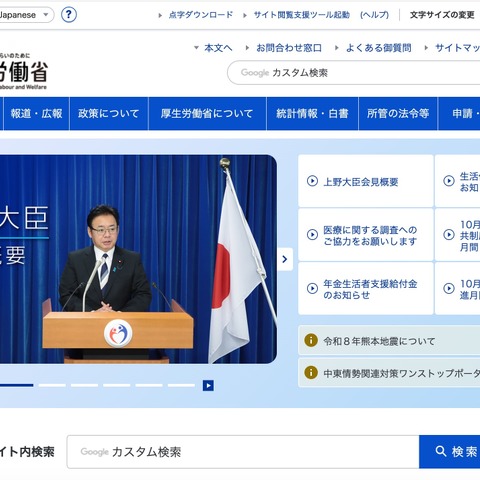Click the minister press conference slide image
The width and height of the screenshot is (480, 480).
138,259
